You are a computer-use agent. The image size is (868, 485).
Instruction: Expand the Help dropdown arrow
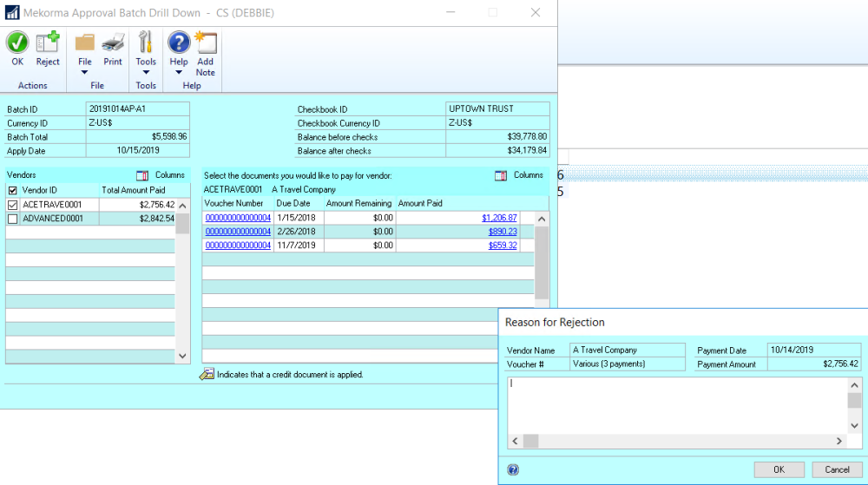[x=179, y=72]
